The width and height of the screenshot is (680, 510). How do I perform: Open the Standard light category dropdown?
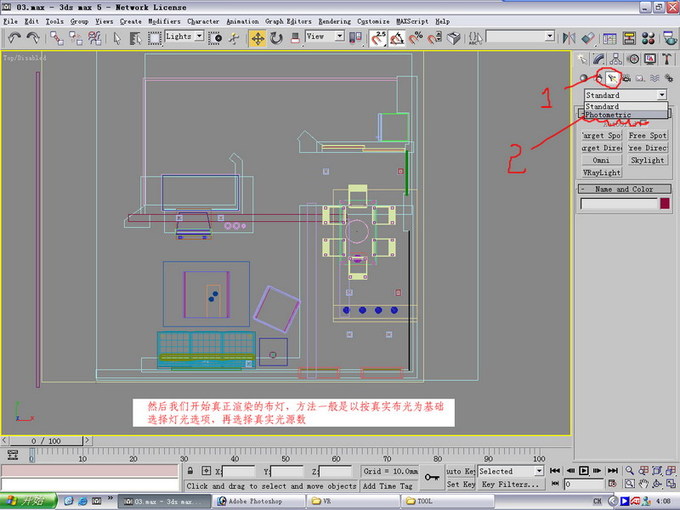coord(625,95)
